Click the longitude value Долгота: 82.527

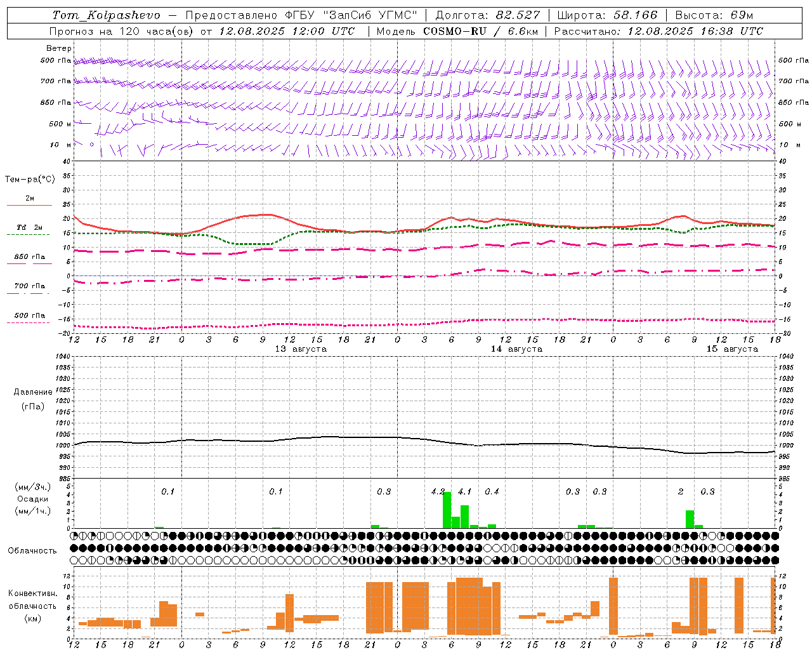coord(488,15)
